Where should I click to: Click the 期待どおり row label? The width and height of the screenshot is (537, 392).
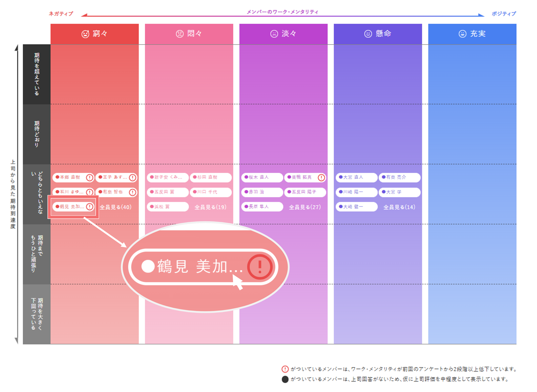coord(37,134)
